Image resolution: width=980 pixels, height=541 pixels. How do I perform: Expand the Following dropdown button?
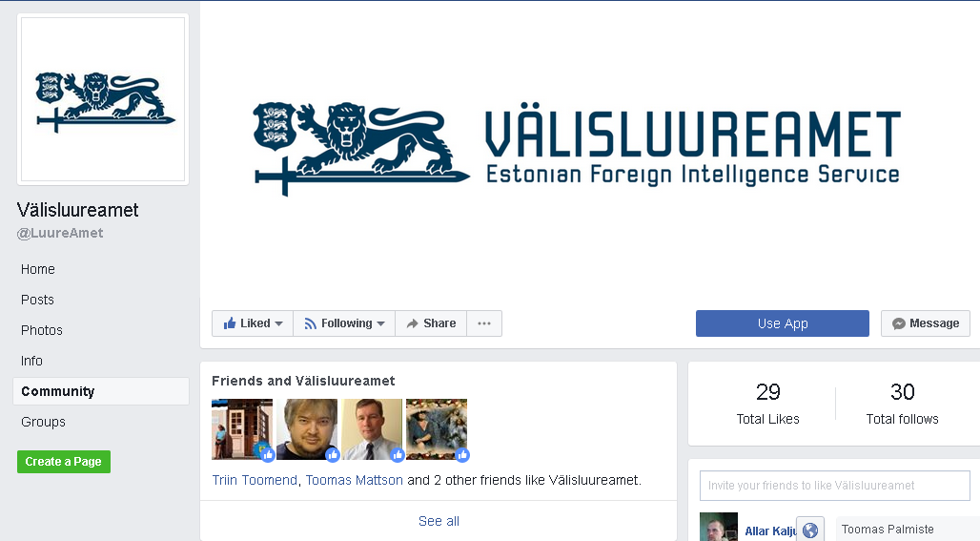[344, 323]
